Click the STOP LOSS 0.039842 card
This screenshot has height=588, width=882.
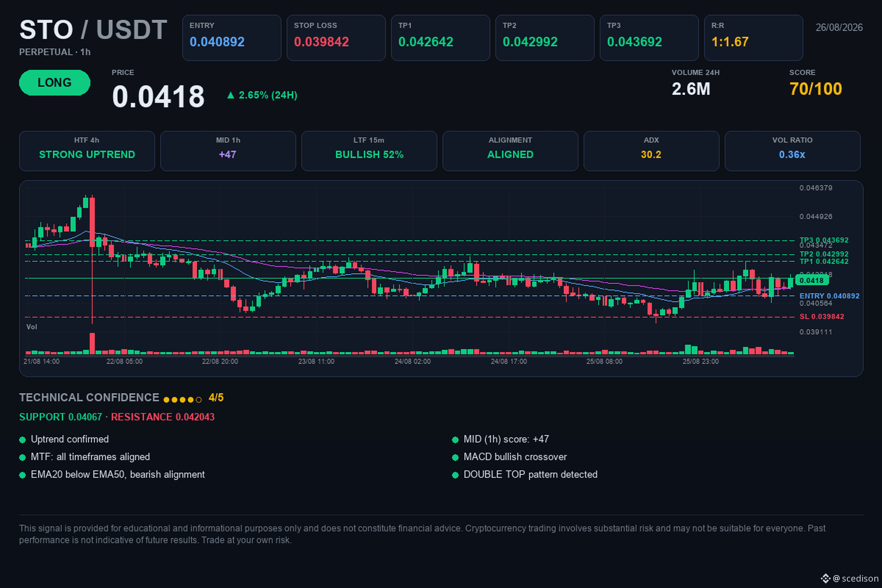(336, 38)
